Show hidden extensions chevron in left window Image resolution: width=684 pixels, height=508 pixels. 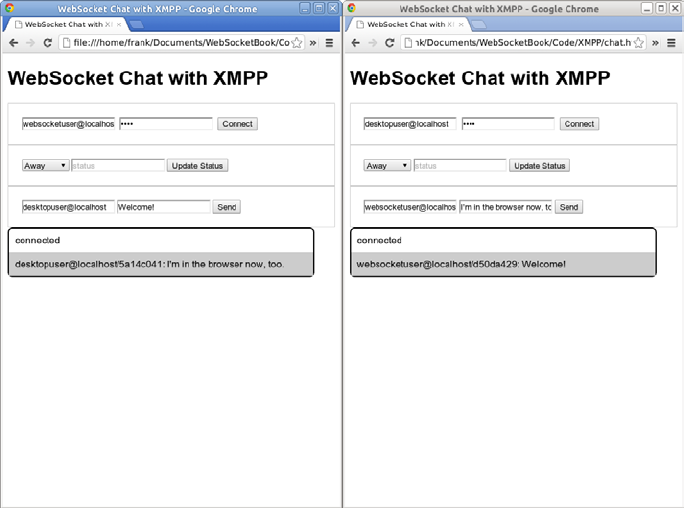(313, 43)
